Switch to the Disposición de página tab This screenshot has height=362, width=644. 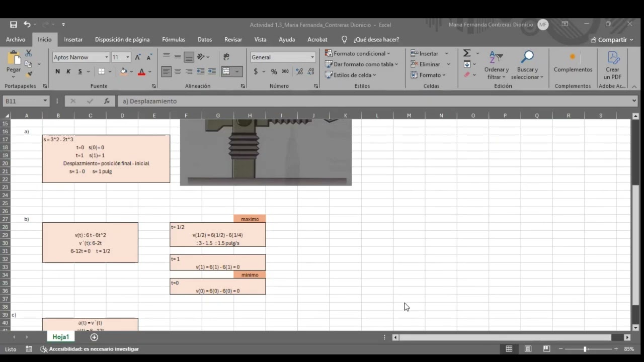[x=122, y=39]
